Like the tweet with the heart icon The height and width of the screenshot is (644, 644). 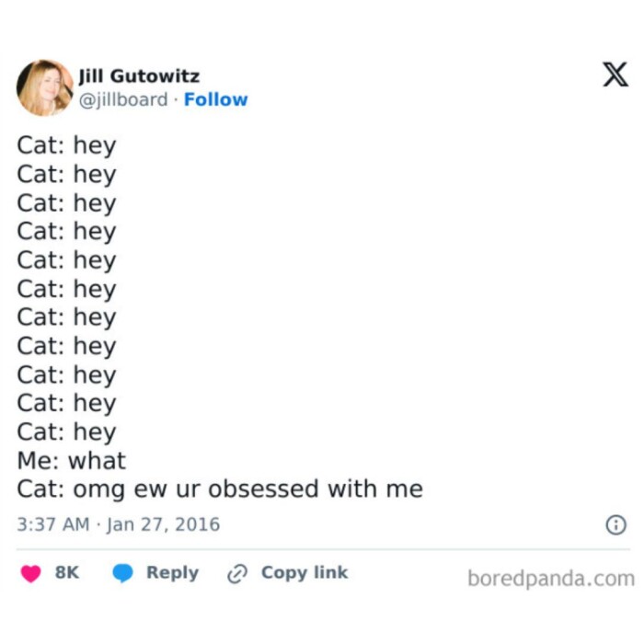[31, 573]
